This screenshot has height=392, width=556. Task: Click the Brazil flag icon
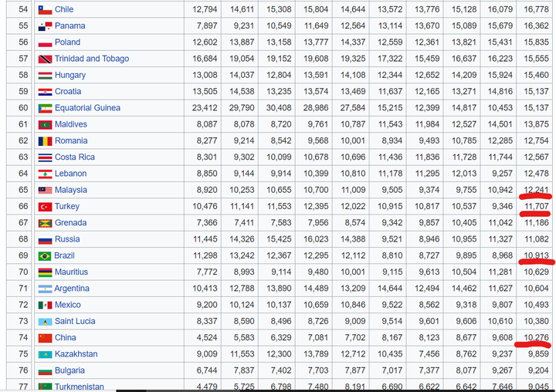pos(45,256)
